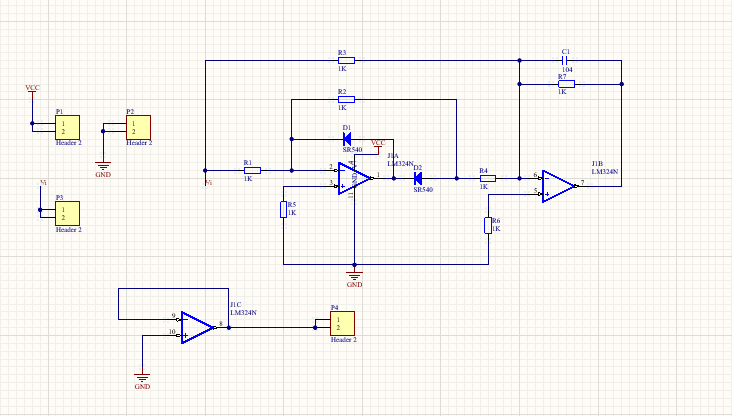Viewport: 732px width, 416px height.
Task: Click Header 2 label under P2
Action: pyautogui.click(x=139, y=143)
